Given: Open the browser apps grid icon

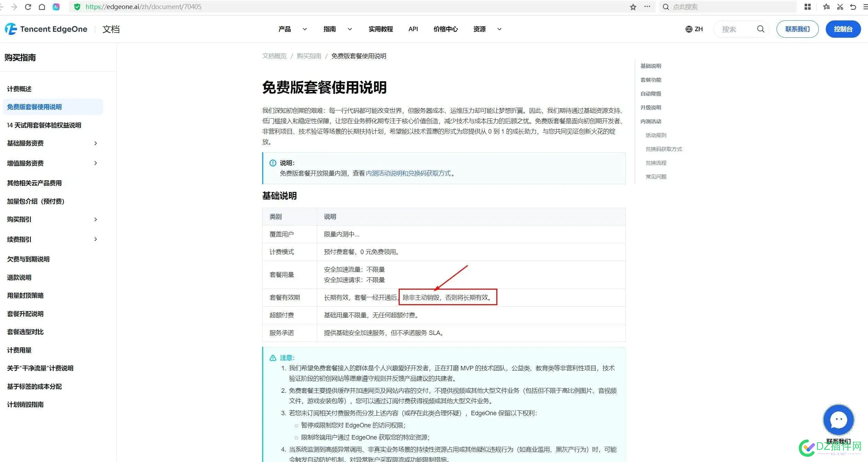Looking at the screenshot, I should [807, 7].
